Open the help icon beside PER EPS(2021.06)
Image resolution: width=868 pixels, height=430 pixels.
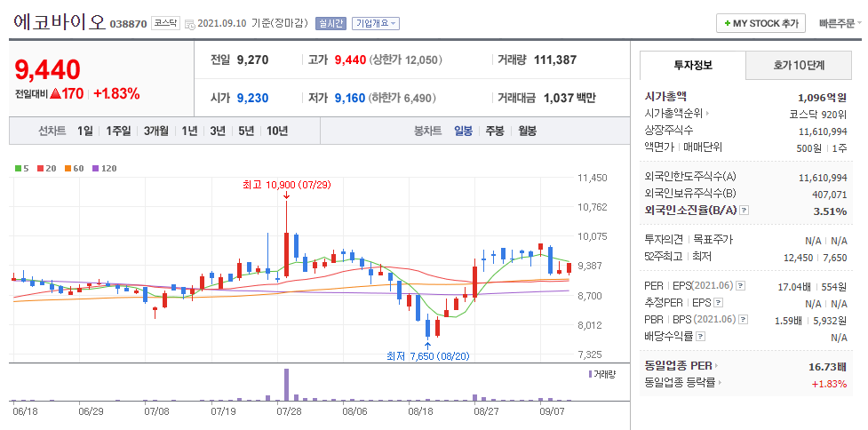click(741, 286)
